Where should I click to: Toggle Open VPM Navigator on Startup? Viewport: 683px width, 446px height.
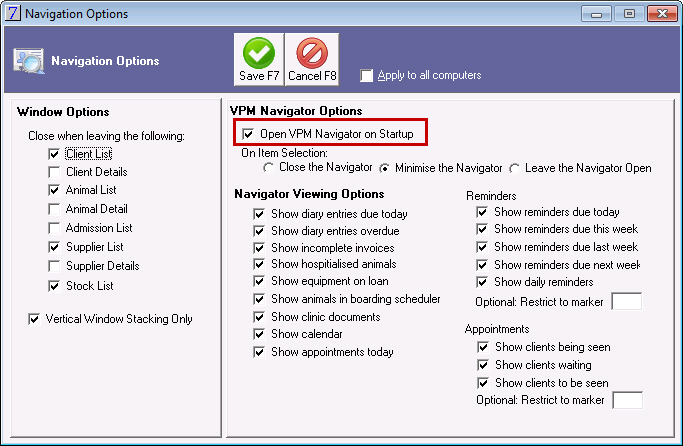pos(248,134)
